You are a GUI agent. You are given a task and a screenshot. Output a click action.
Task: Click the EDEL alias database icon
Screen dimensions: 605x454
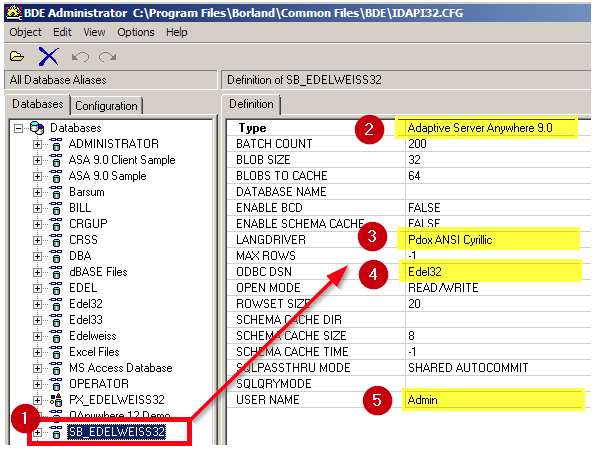[56, 288]
